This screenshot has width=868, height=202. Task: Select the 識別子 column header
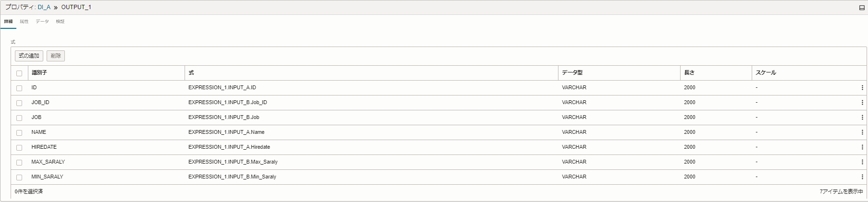[39, 73]
